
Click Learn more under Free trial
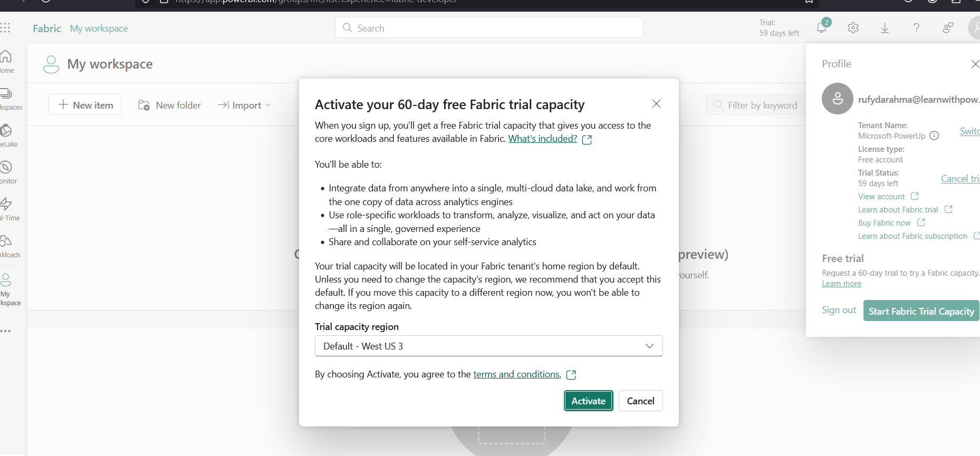841,284
